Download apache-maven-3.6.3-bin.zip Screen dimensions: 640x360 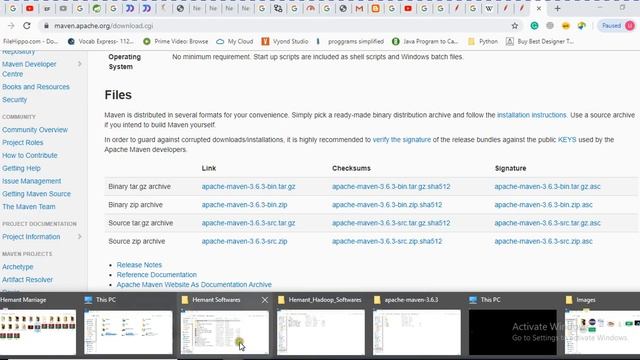click(x=244, y=205)
